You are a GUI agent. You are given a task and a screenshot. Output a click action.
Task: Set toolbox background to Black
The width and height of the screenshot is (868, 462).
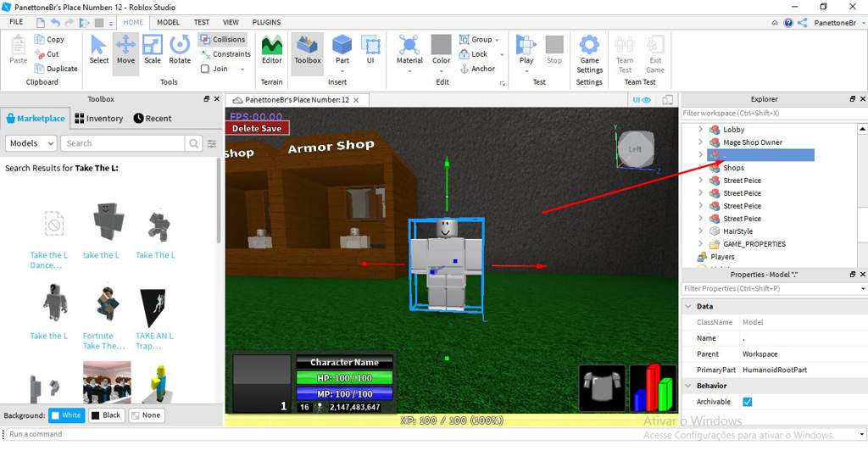click(x=106, y=415)
